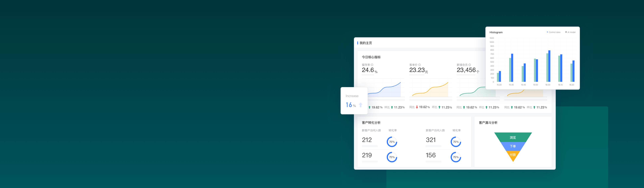
Task: Click the 75% ring in the 219 row
Action: (392, 157)
